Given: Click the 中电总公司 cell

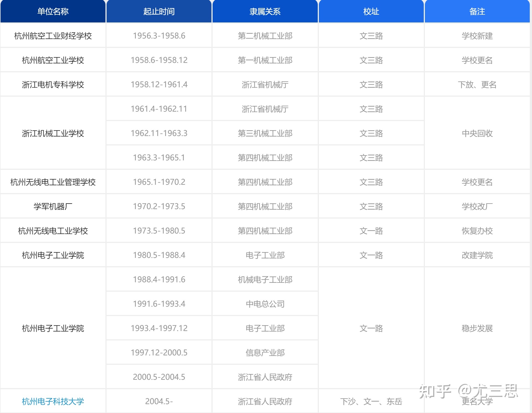Looking at the screenshot, I should click(x=265, y=304).
